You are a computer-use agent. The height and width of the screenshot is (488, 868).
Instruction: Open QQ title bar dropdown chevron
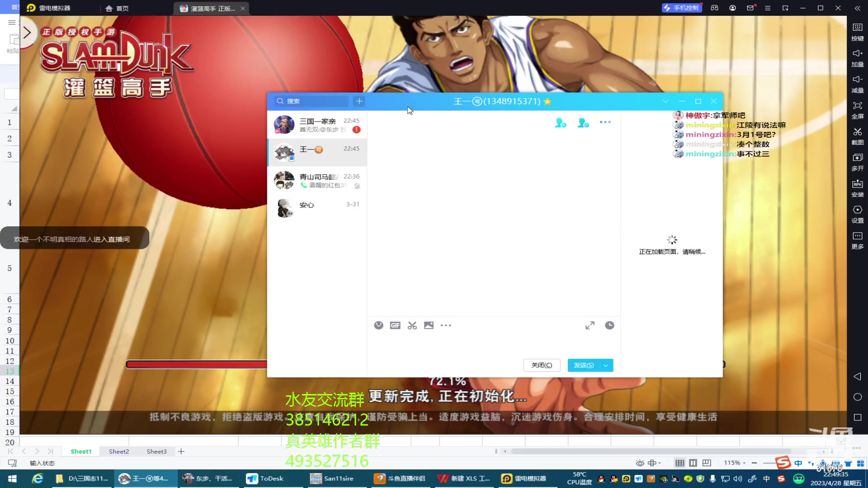tap(665, 101)
